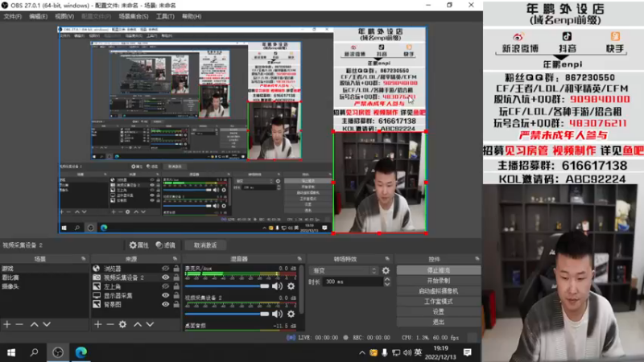The width and height of the screenshot is (644, 362).
Task: Toggle visibility of 视频采集设备 2 source
Action: (x=166, y=278)
